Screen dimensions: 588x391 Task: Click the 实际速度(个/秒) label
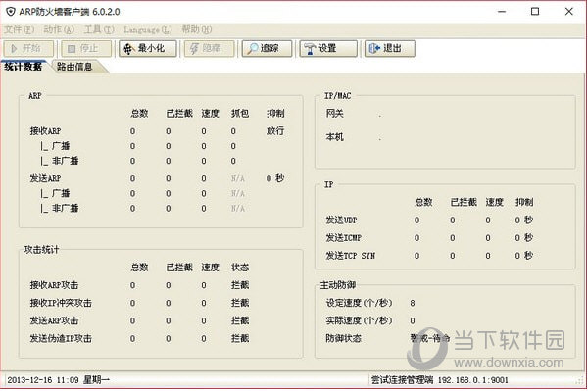(360, 320)
